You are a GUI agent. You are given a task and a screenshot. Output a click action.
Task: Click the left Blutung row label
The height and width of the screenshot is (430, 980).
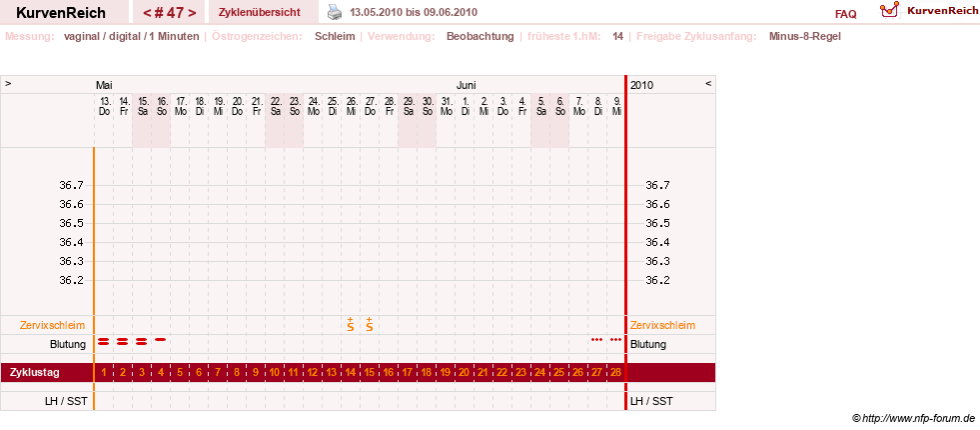(x=68, y=344)
